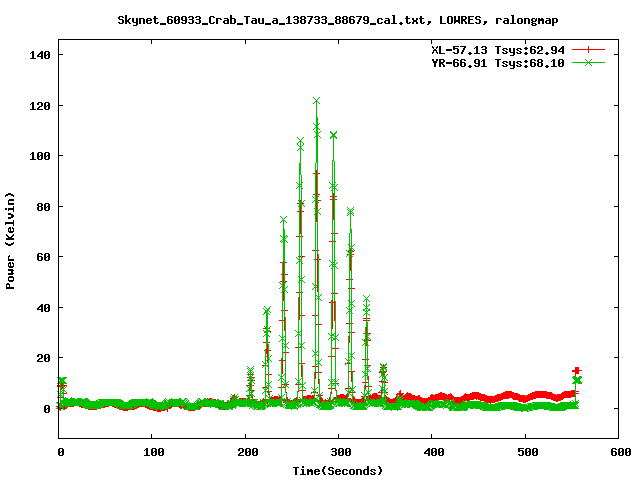Click the Power (Kelvin) y-axis label

point(10,241)
